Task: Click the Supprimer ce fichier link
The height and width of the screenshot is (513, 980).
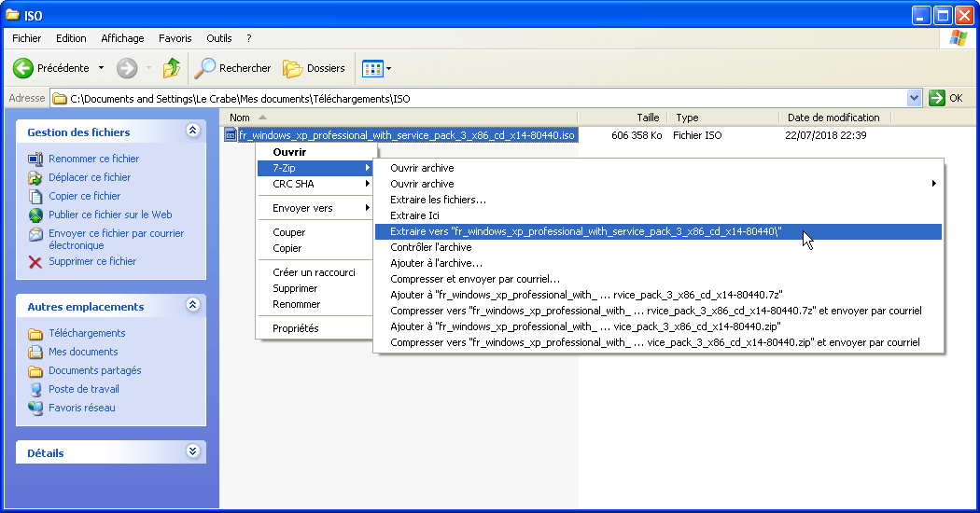Action: coord(92,261)
